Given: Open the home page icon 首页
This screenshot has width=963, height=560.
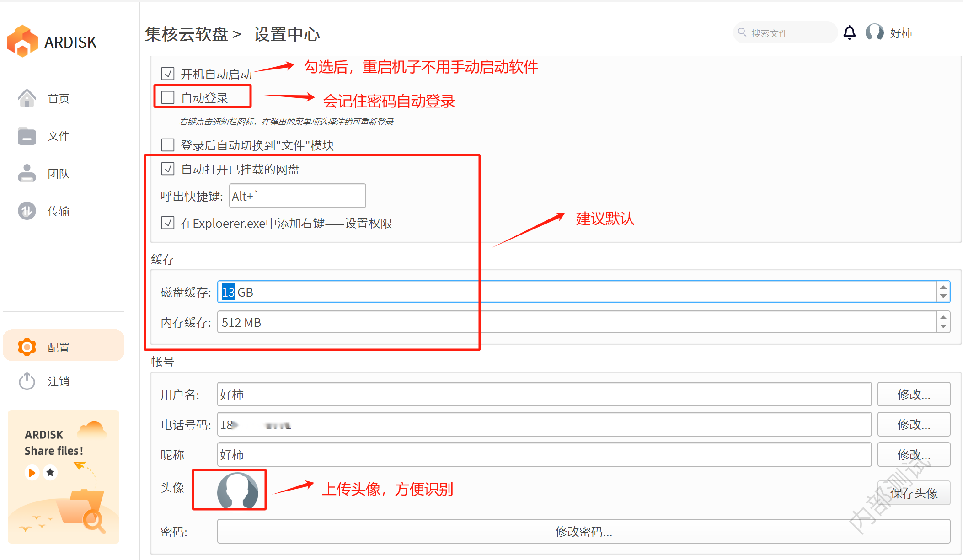Looking at the screenshot, I should [27, 98].
